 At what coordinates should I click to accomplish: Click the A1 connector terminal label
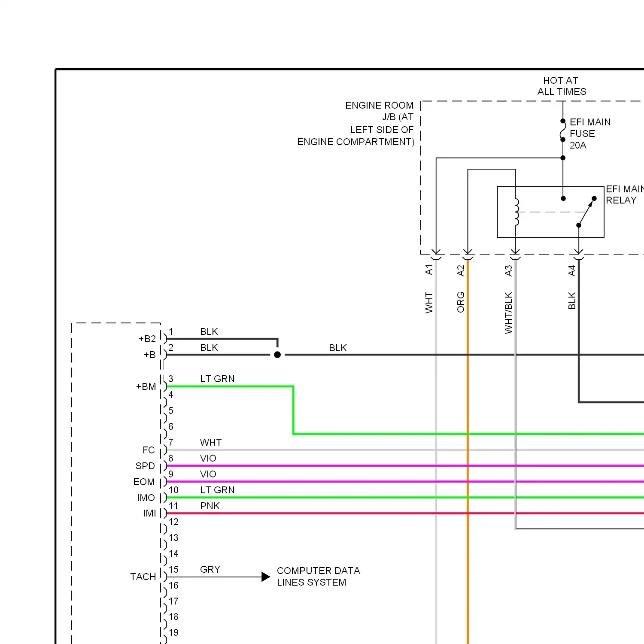coord(429,270)
